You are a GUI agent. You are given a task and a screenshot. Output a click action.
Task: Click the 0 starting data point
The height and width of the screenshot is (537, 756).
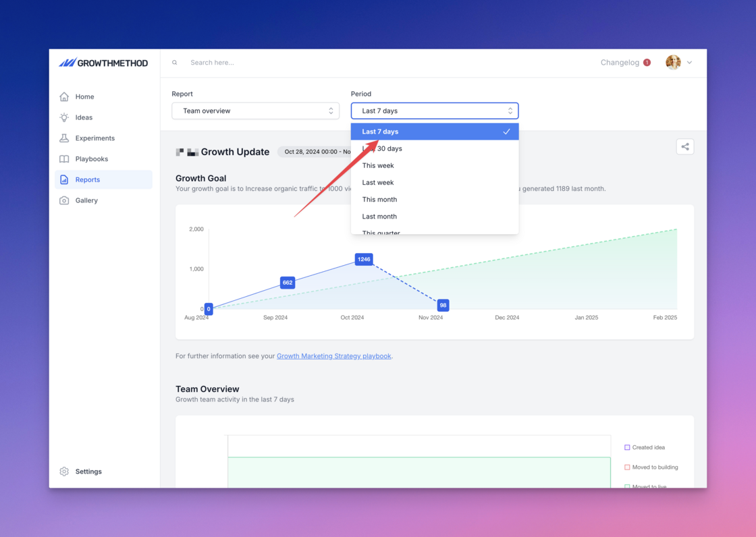[x=209, y=309]
